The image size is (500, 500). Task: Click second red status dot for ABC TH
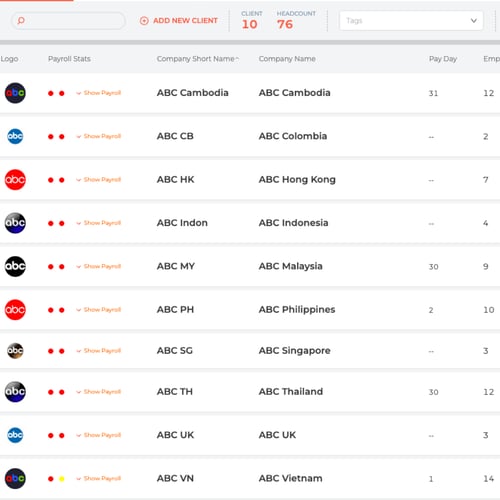tap(62, 392)
